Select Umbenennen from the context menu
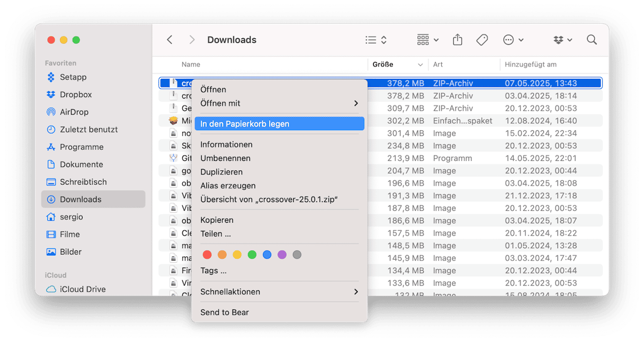This screenshot has width=644, height=342. [x=225, y=158]
